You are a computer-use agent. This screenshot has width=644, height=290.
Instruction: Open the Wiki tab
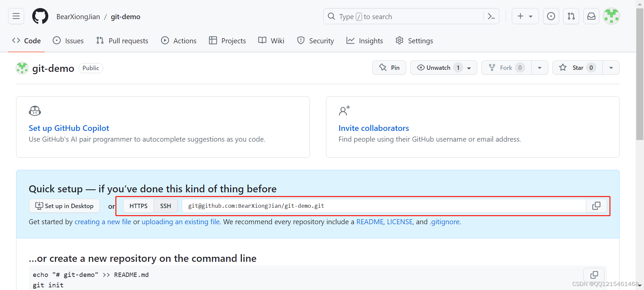(x=271, y=41)
